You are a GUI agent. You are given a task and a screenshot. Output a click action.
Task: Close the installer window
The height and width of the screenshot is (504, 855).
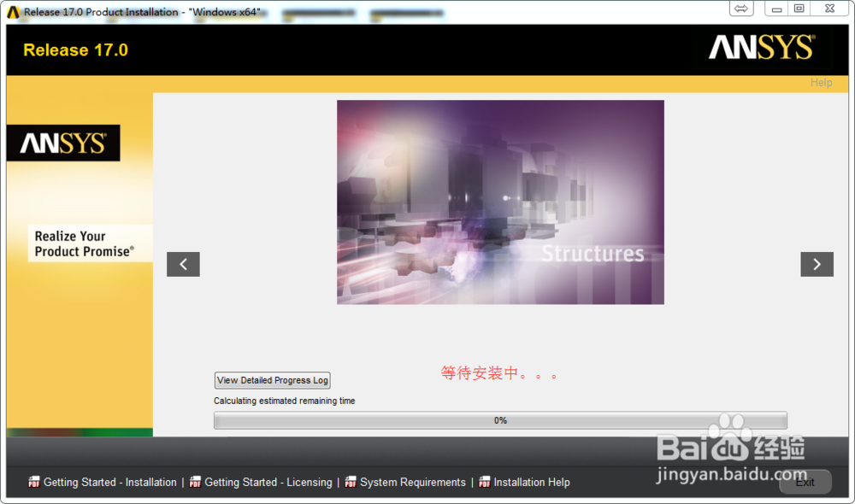(x=829, y=9)
